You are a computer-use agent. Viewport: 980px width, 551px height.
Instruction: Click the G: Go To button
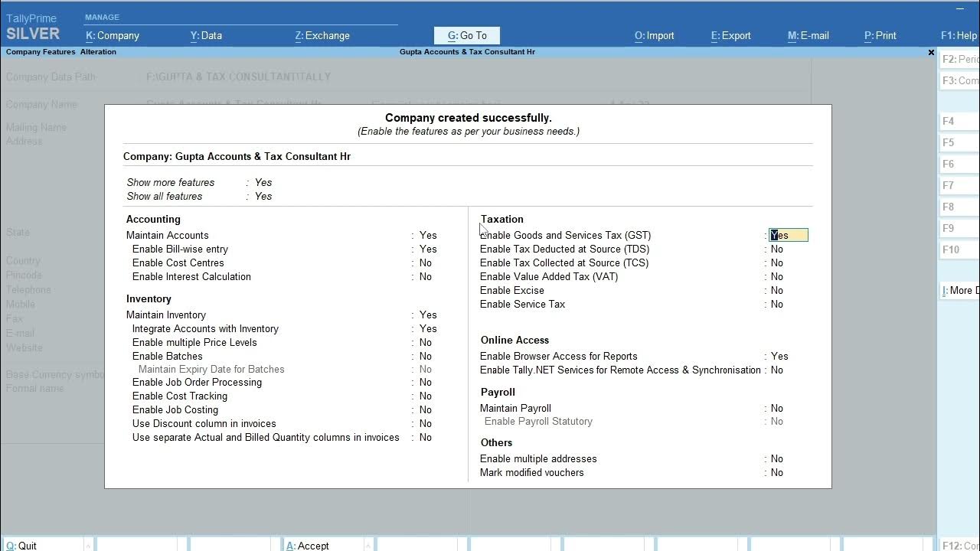[x=467, y=35]
